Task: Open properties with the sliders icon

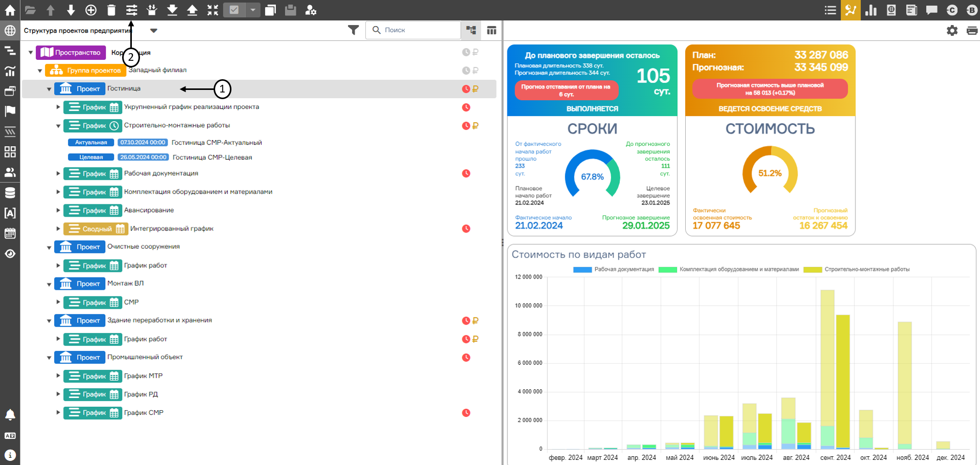Action: (x=132, y=10)
